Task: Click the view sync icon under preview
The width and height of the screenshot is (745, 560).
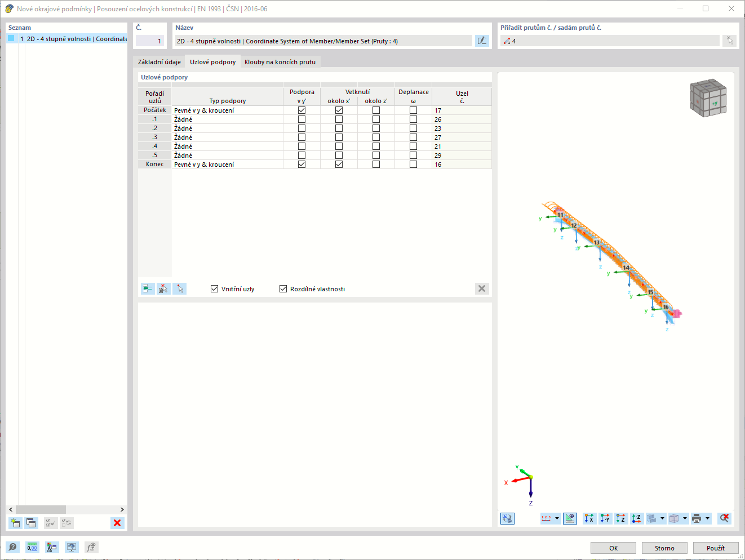Action: click(x=507, y=518)
